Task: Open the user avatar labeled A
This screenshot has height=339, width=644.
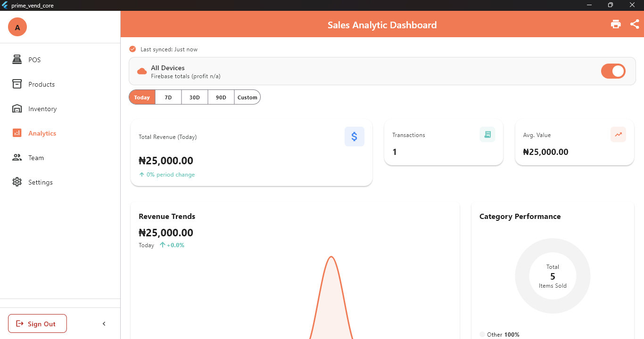Action: [17, 27]
